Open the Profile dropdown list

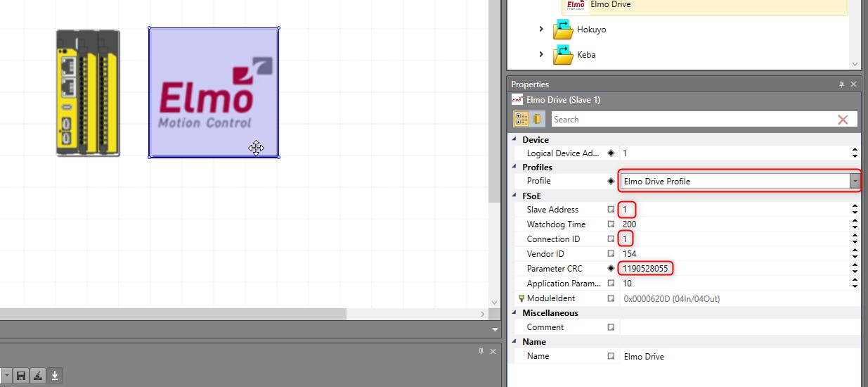coord(855,182)
